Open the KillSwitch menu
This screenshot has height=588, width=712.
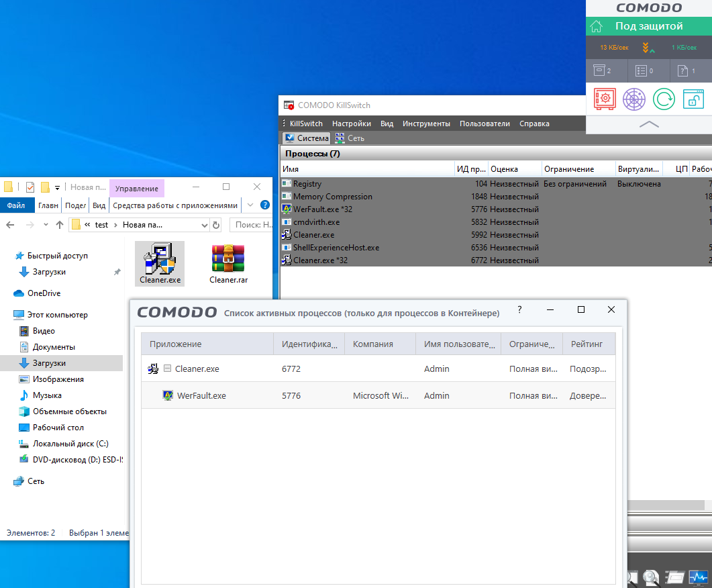pos(306,124)
